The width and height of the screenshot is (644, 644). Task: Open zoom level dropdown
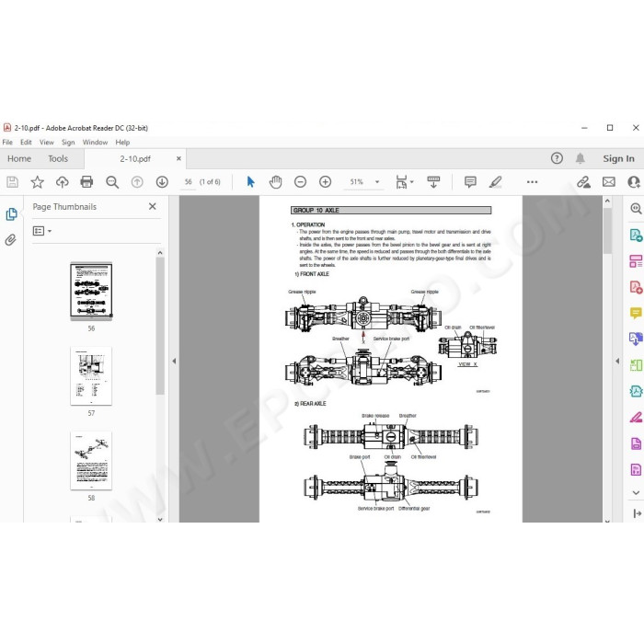pos(377,182)
